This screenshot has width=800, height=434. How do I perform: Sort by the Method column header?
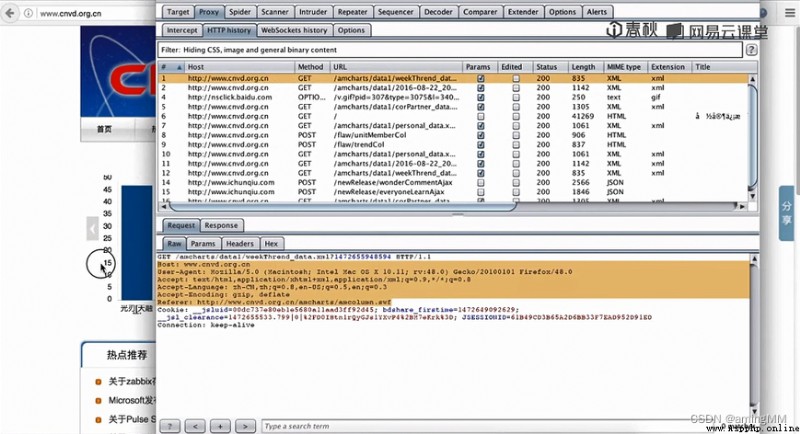coord(312,67)
